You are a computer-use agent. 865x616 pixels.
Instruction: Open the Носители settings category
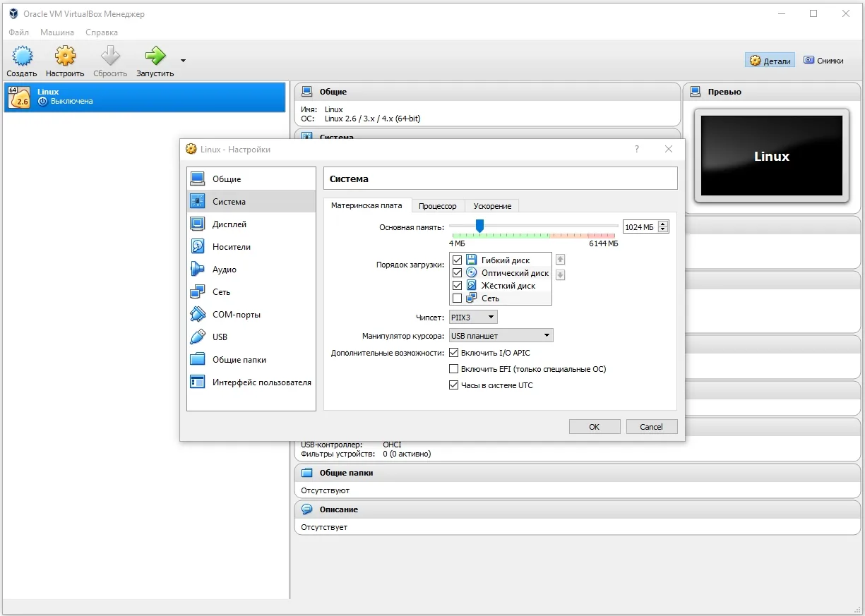pos(251,247)
